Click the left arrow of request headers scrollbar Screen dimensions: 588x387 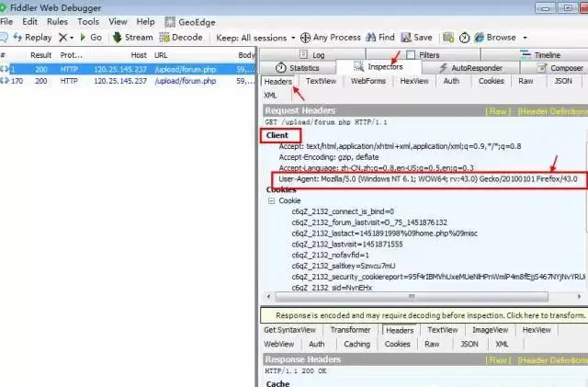[x=268, y=297]
